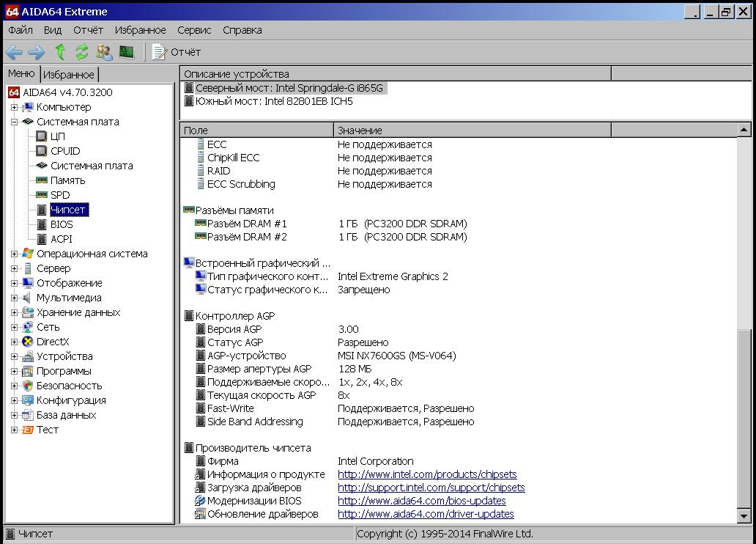Expand the Компьютер tree node
This screenshot has width=756, height=544.
click(14, 108)
